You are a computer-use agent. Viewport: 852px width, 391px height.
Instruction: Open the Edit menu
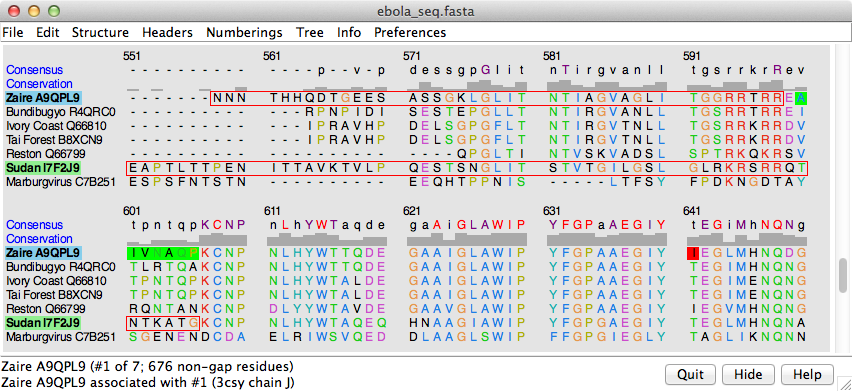coord(48,33)
